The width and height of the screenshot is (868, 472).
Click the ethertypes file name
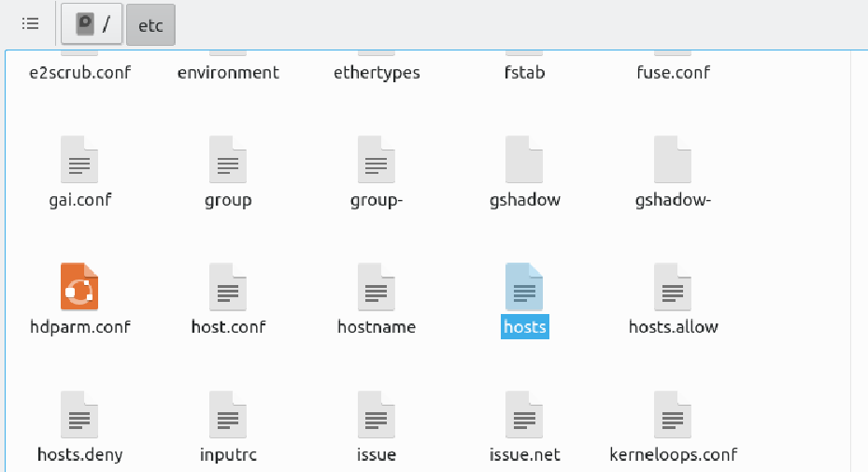(377, 73)
